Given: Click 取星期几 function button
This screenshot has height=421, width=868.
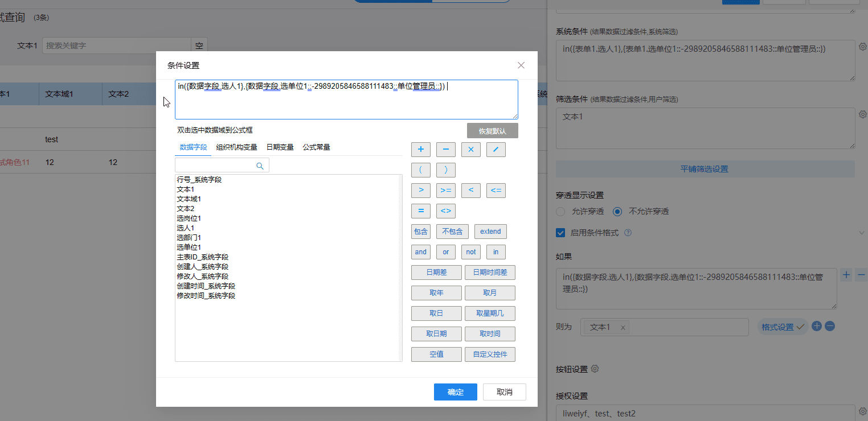Looking at the screenshot, I should (490, 313).
